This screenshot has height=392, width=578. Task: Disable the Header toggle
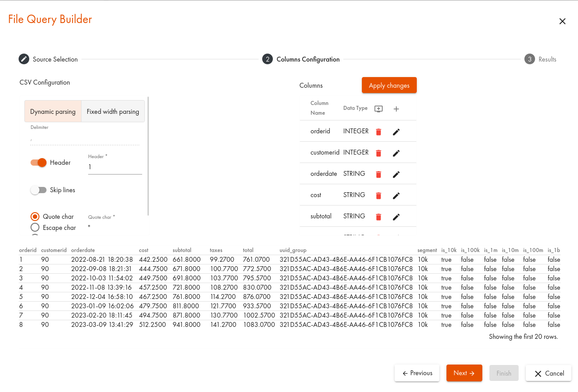(39, 163)
